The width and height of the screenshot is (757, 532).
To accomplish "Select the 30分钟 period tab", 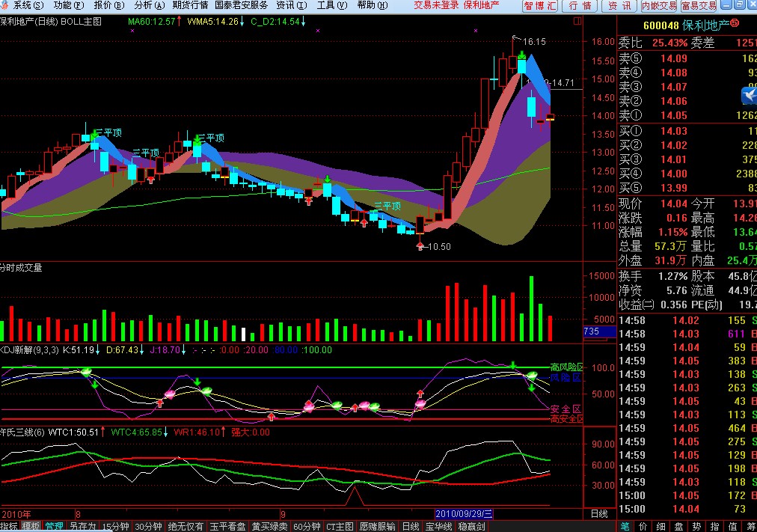I will (x=149, y=527).
